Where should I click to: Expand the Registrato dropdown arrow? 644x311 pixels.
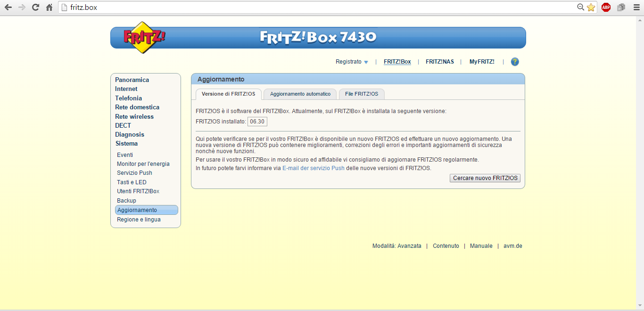point(366,62)
